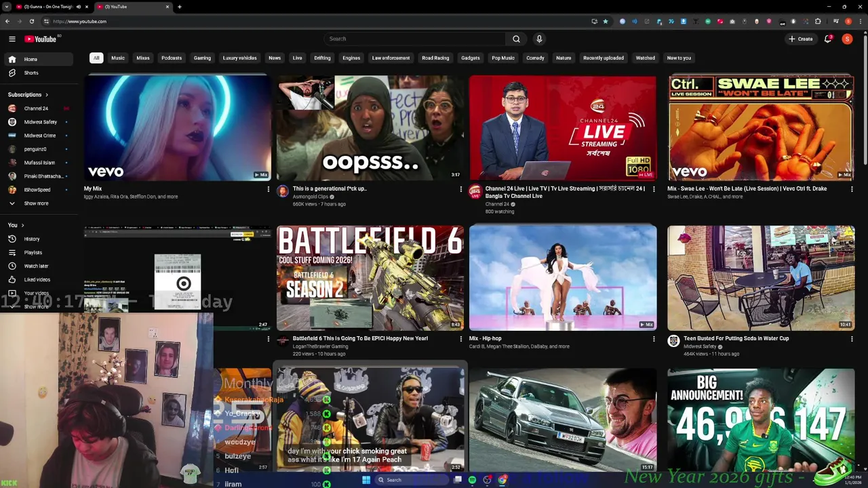Play the Big Announcement video thumbnail
Viewport: 868px width, 488px height.
761,420
